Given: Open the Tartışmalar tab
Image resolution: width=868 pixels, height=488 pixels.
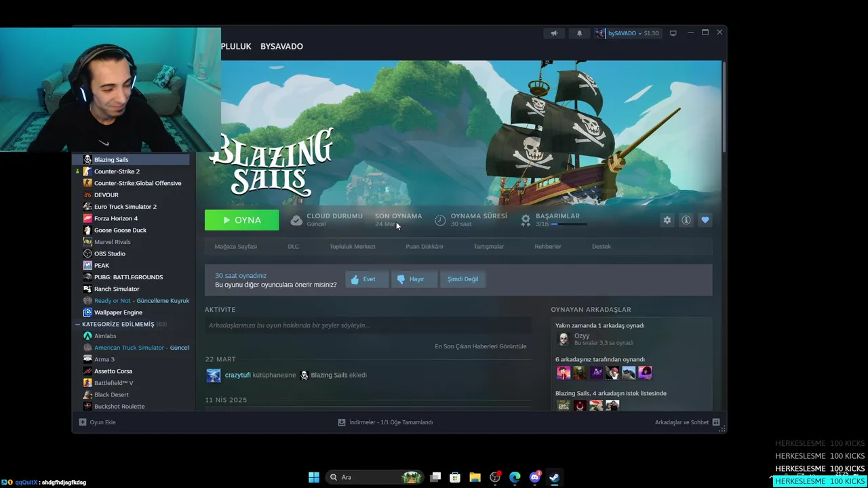Looking at the screenshot, I should (488, 246).
